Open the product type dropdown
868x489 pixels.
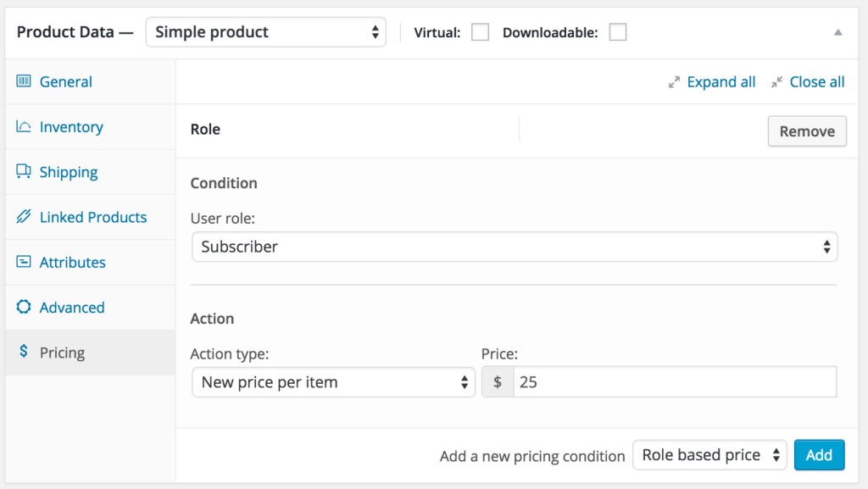265,31
